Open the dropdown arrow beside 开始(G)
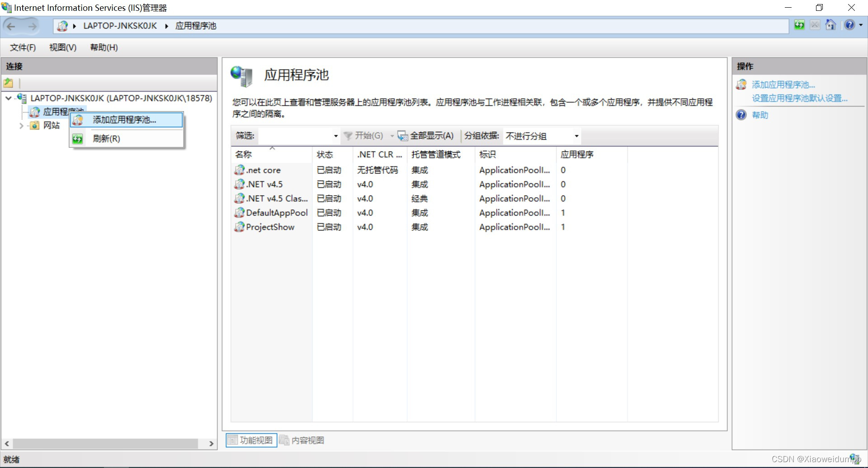Image resolution: width=868 pixels, height=468 pixels. point(392,136)
